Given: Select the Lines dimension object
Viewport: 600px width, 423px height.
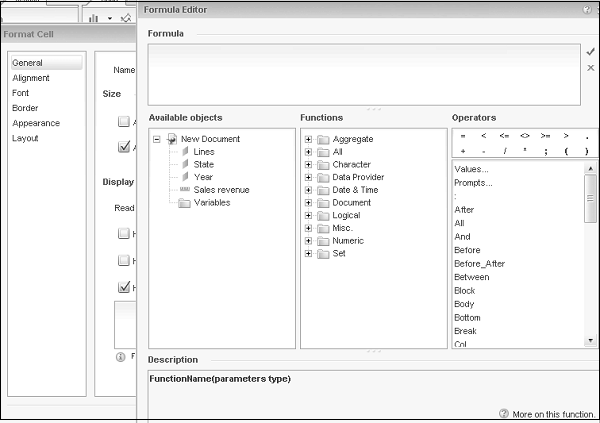Looking at the screenshot, I should pyautogui.click(x=203, y=151).
